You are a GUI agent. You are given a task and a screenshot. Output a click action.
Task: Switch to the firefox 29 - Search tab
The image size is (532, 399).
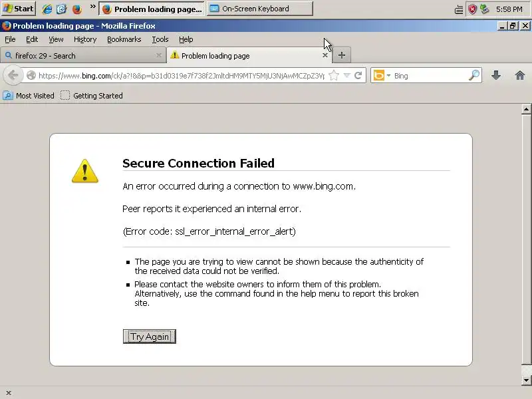(82, 55)
